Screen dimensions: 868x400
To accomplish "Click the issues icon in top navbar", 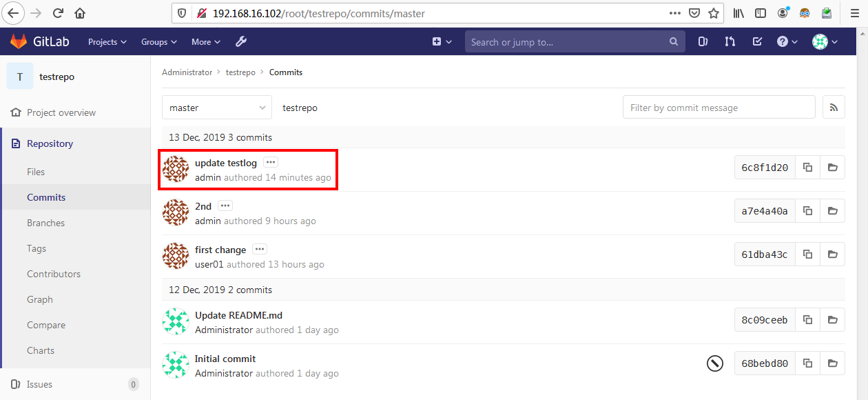I will tap(703, 42).
